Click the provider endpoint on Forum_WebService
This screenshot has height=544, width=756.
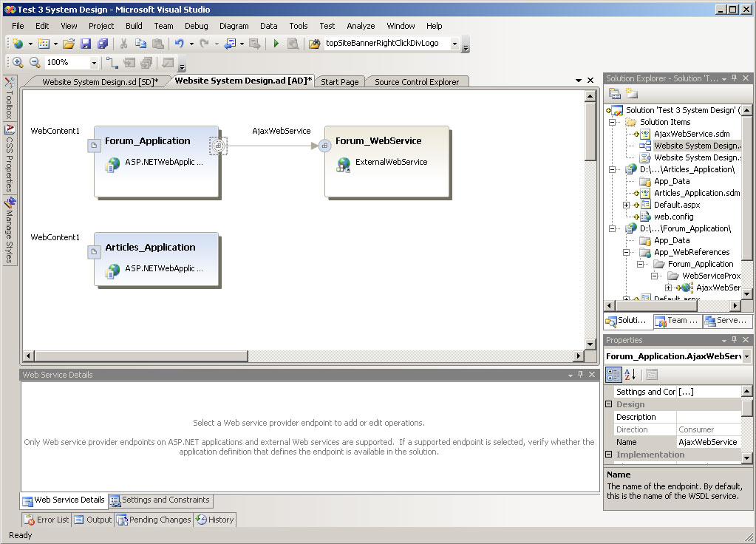click(324, 145)
